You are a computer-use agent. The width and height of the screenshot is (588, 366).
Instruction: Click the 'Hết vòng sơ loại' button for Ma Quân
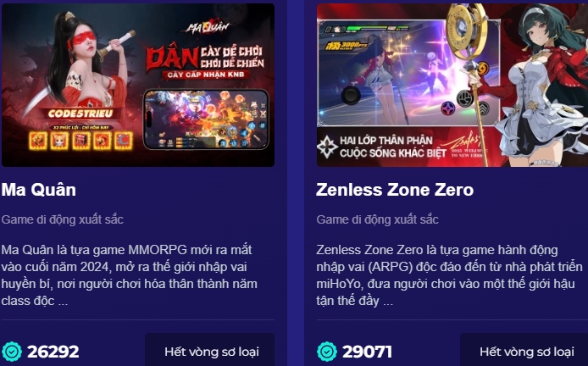(x=210, y=352)
